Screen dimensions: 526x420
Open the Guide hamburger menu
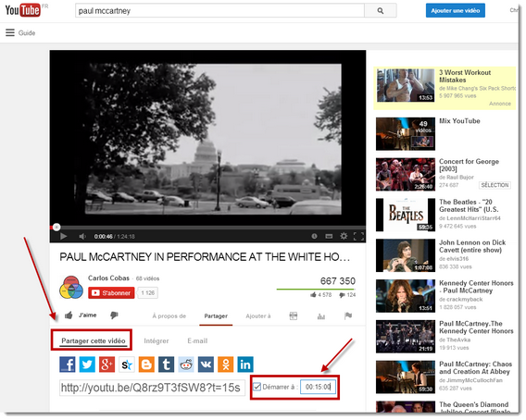coord(10,32)
